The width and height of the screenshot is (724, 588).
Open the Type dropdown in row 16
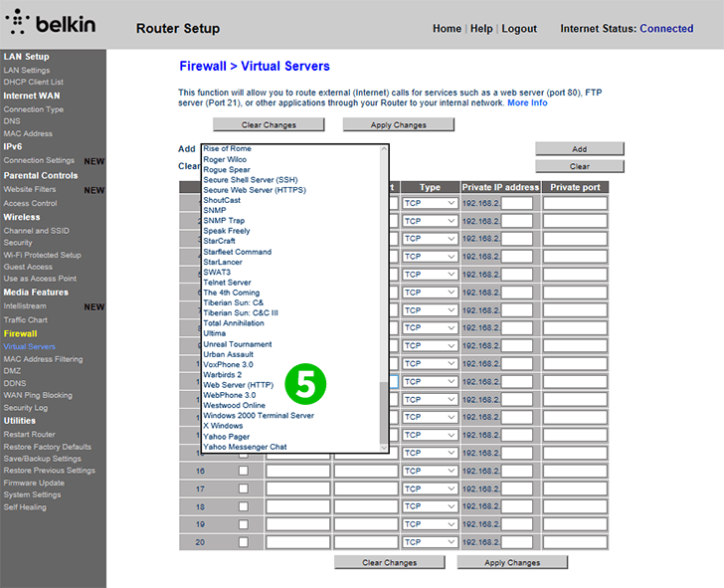[430, 471]
